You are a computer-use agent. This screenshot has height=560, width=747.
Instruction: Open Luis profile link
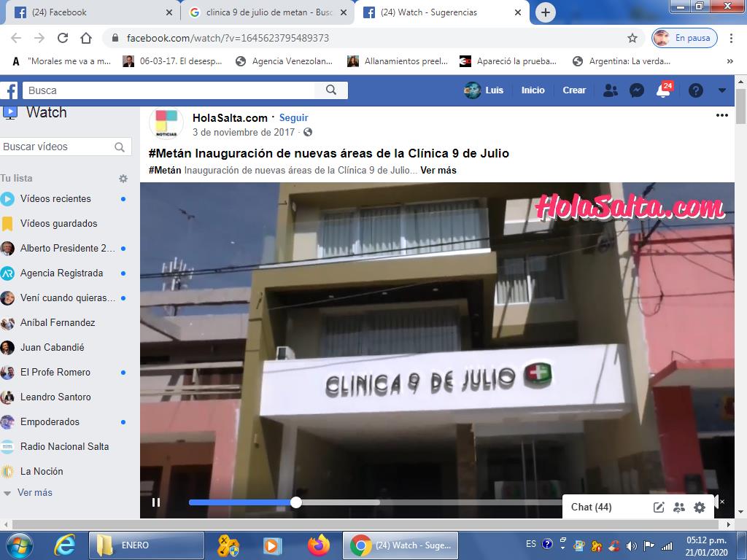484,90
